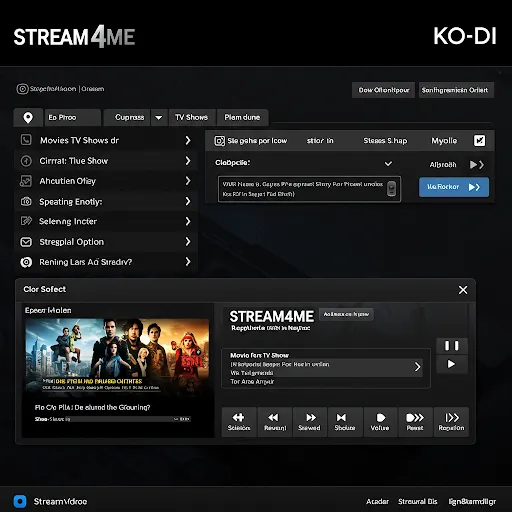Click the icon beside Ahcutlen Ofiey
The height and width of the screenshot is (512, 512).
pyautogui.click(x=26, y=181)
